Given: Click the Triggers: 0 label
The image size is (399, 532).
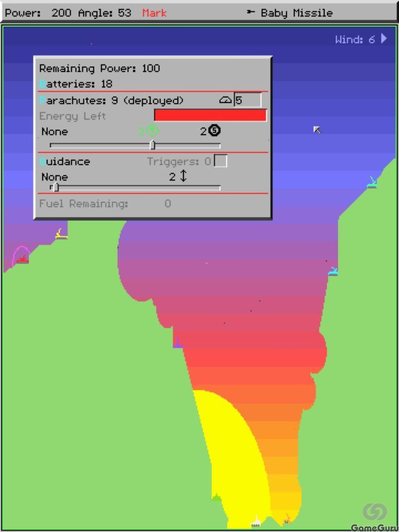Looking at the screenshot, I should tap(179, 162).
